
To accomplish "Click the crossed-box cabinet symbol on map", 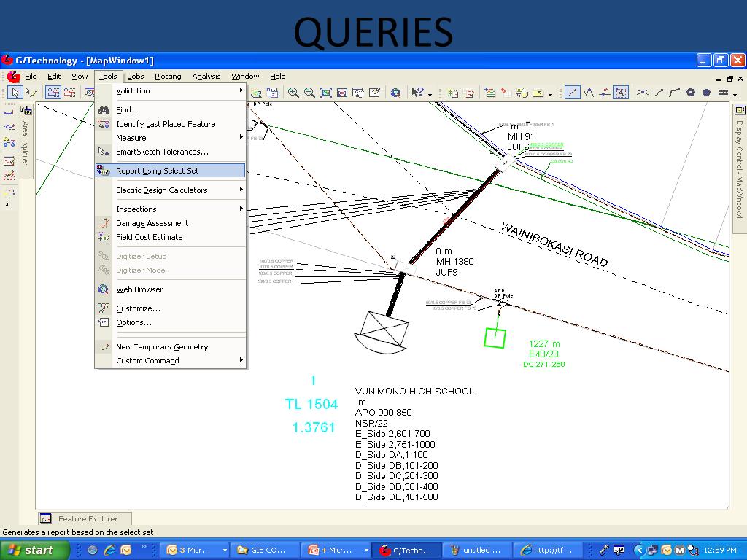I will click(x=382, y=332).
